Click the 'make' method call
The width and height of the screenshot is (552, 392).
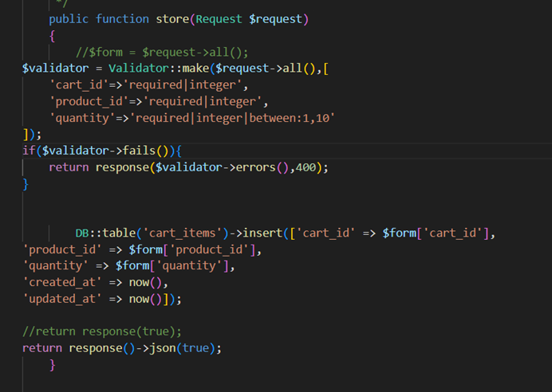(x=195, y=69)
